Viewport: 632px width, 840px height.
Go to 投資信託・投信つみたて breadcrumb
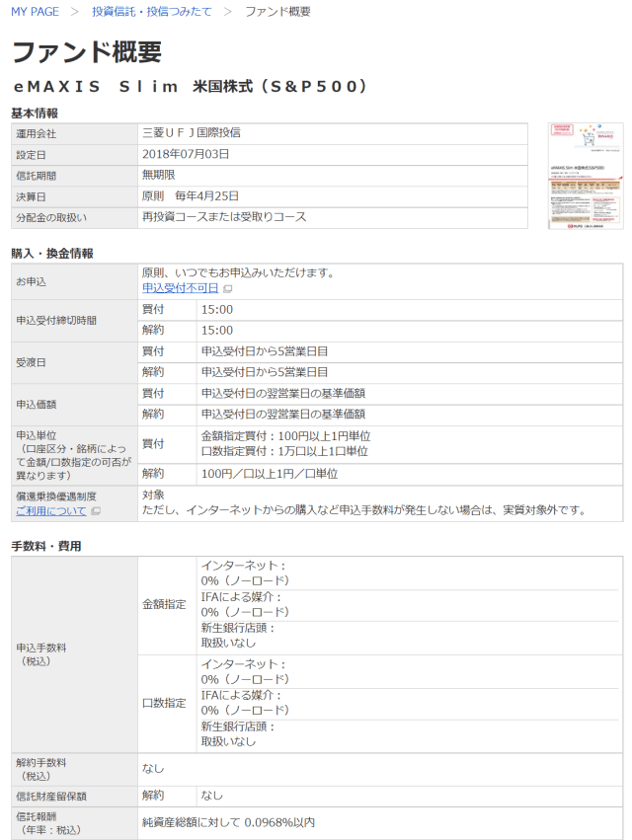(152, 11)
